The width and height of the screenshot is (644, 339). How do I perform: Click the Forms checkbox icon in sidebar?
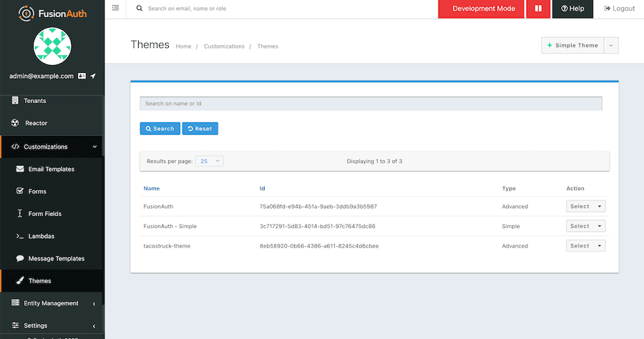(x=20, y=191)
